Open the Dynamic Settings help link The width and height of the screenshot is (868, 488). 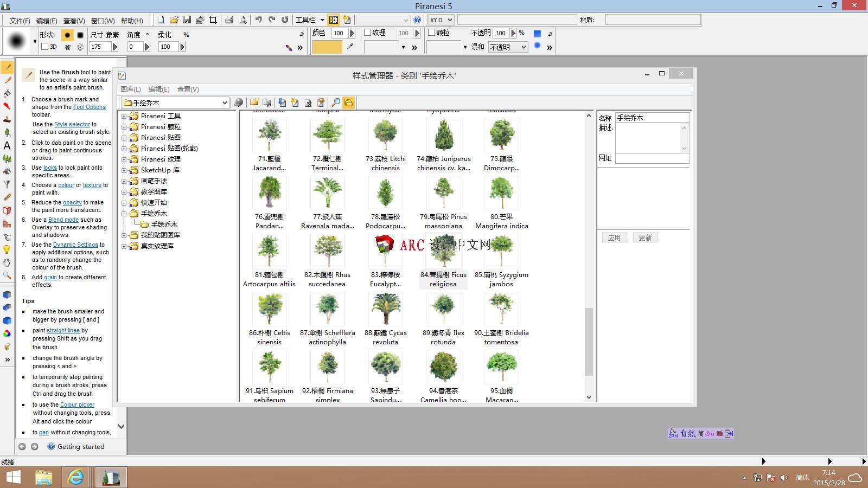point(75,245)
